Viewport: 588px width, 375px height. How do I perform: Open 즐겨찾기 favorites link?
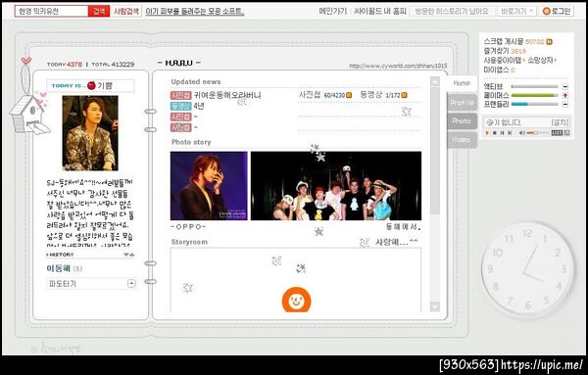[496, 51]
